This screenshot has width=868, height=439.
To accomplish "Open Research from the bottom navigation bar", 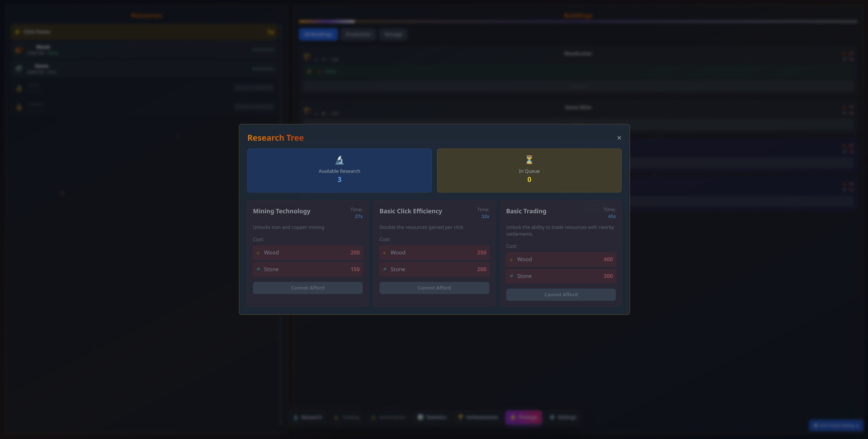I will coord(308,417).
